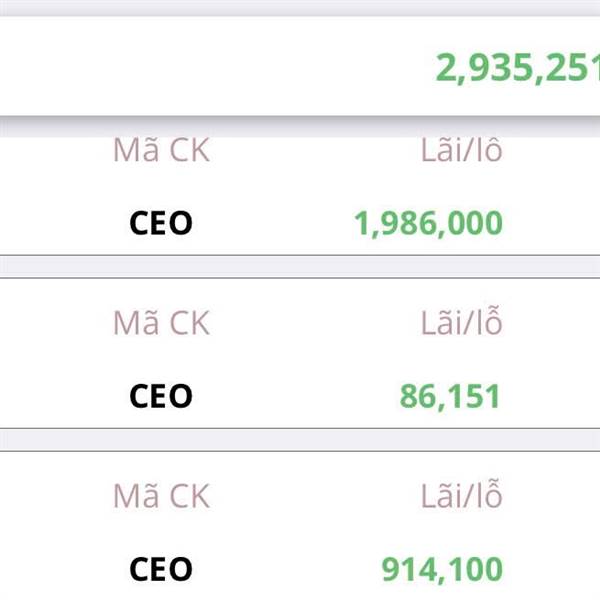Select the Mã CK header above the 86,151 row
Screen dimensions: 600x600
(161, 323)
